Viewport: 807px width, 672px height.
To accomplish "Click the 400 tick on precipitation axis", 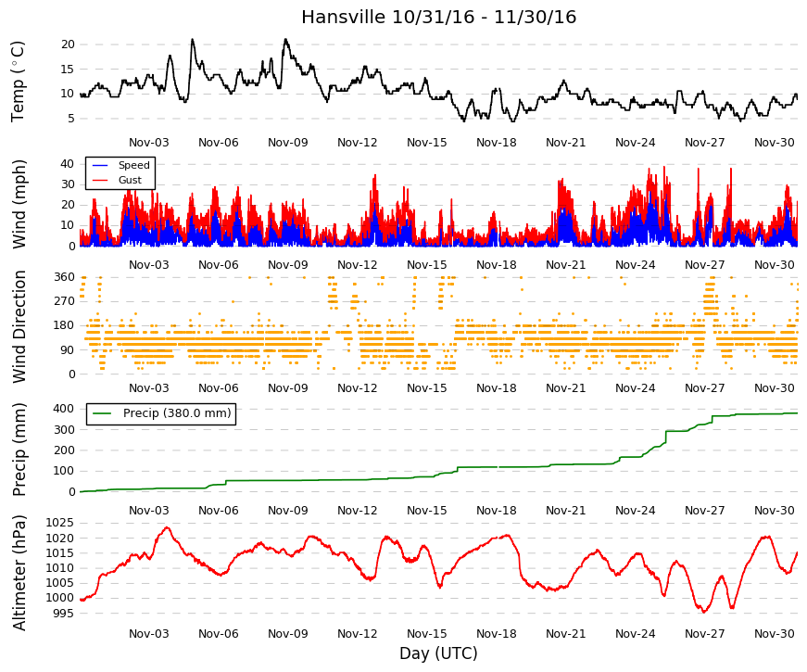I will 64,409.
